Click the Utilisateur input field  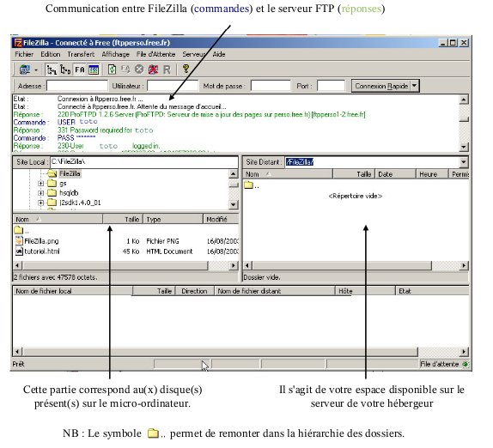[x=173, y=86]
